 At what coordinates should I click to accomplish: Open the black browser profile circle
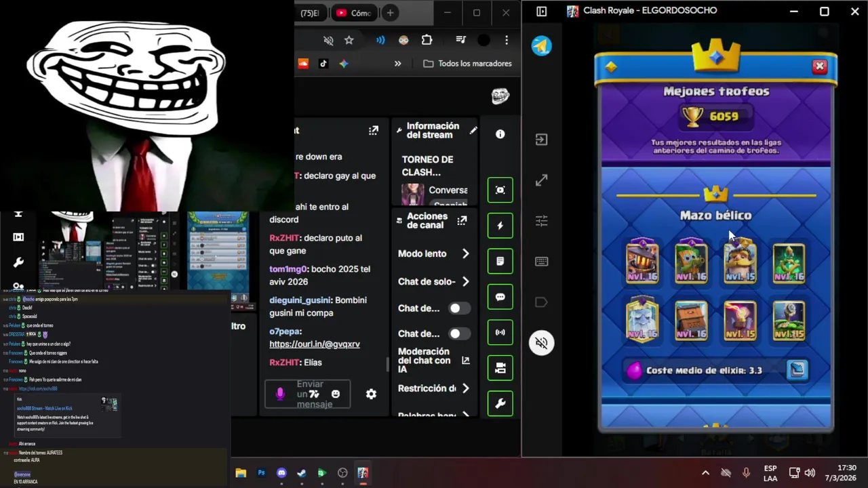coord(484,40)
